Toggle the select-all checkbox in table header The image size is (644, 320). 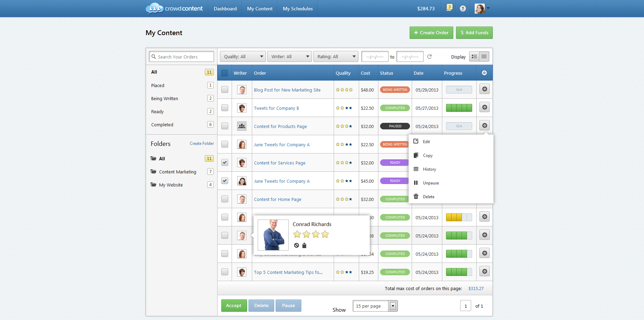pyautogui.click(x=225, y=73)
